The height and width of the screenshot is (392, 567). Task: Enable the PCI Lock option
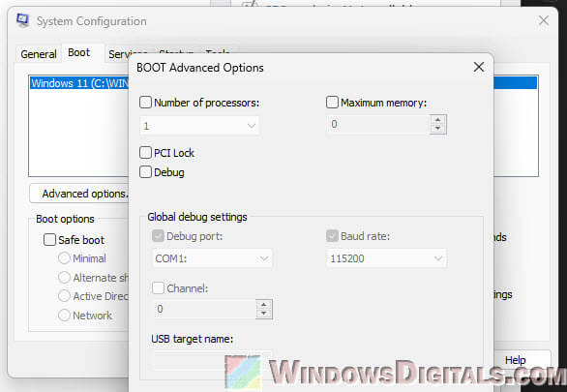click(x=145, y=153)
